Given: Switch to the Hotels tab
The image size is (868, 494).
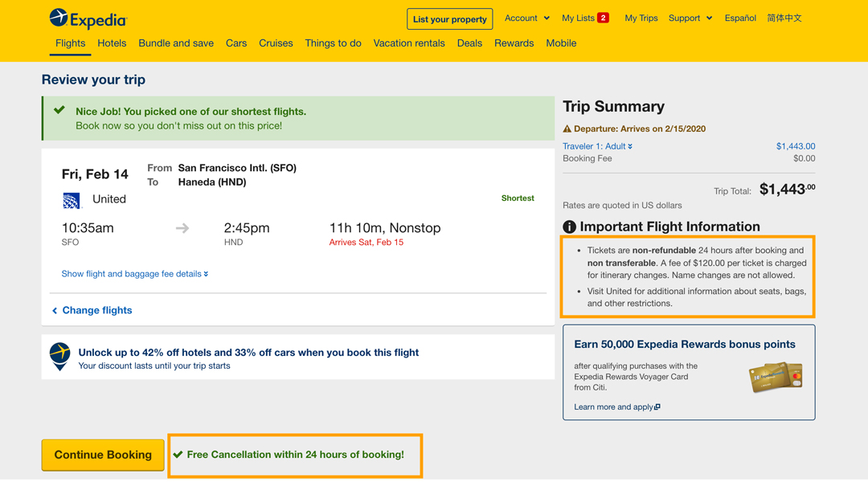Looking at the screenshot, I should [112, 43].
